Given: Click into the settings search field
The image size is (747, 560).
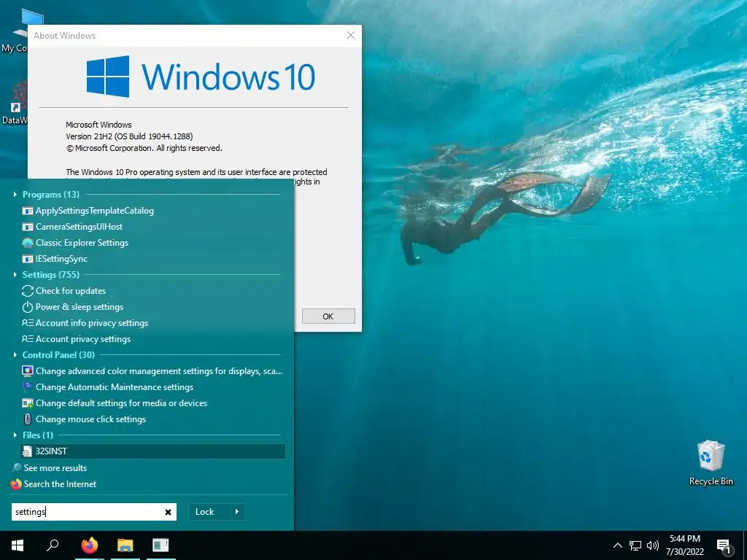Looking at the screenshot, I should [88, 512].
